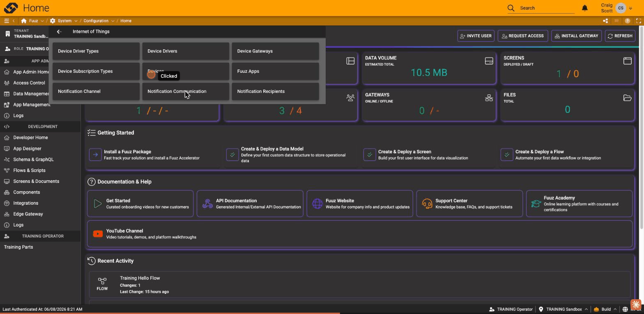Collapse the sidebar with the left chevron

click(x=14, y=21)
